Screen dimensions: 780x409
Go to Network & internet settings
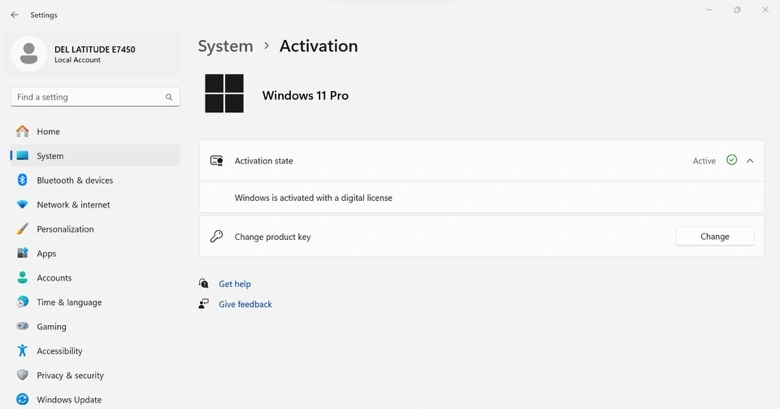95,204
